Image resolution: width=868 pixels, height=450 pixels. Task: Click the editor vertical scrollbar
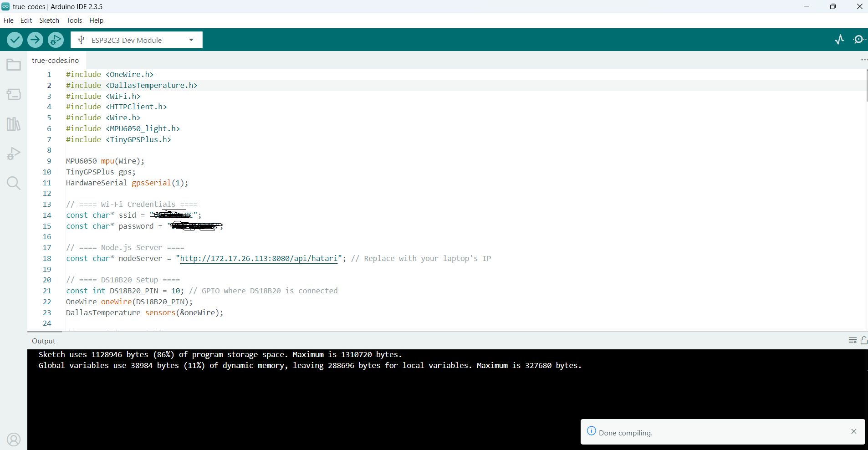(867, 86)
